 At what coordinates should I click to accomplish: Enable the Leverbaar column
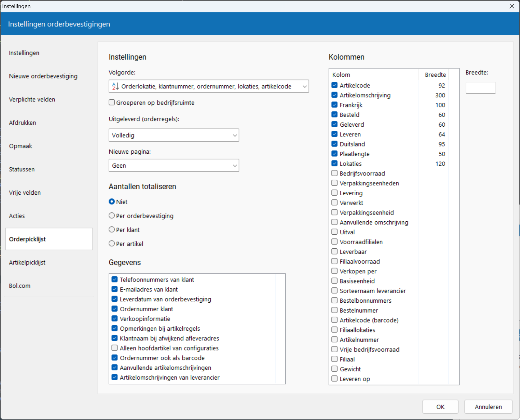pos(335,251)
